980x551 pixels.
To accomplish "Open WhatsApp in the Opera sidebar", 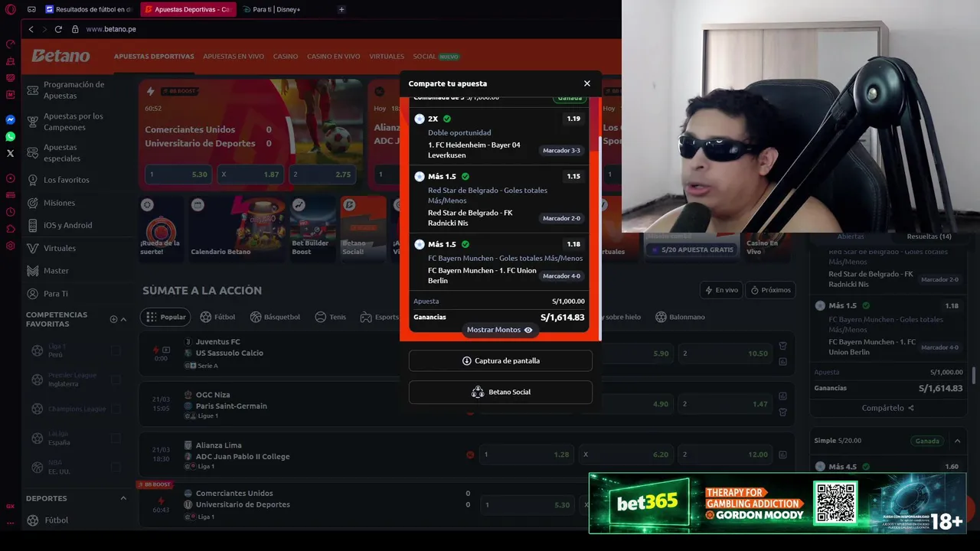I will pos(10,136).
